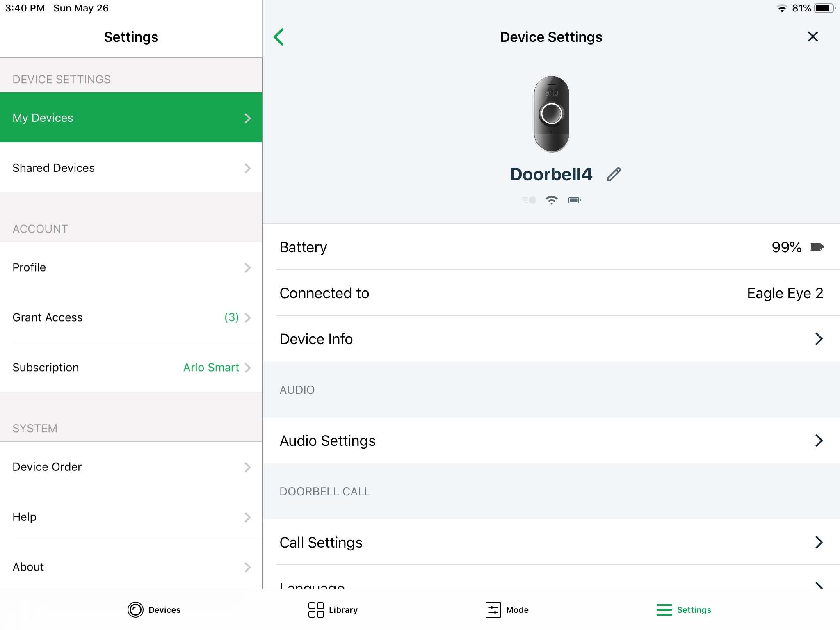This screenshot has width=840, height=630.
Task: Toggle the status indicator next to Doorbell4
Action: pyautogui.click(x=529, y=199)
